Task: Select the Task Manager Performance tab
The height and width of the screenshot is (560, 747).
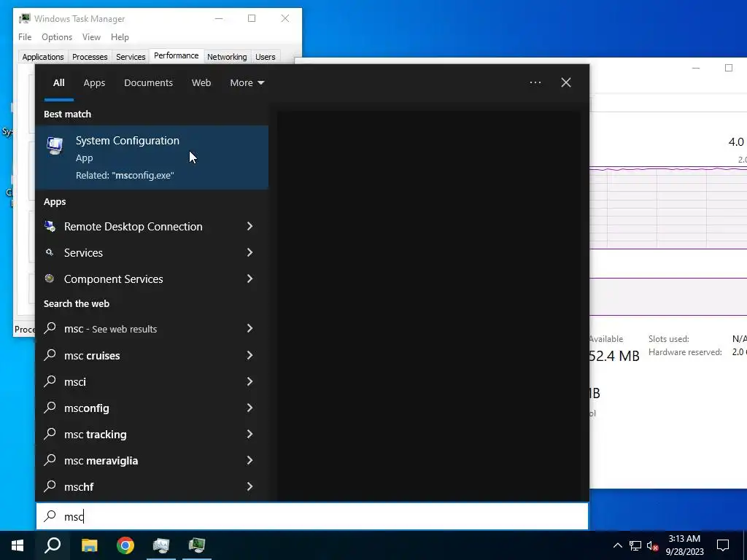Action: (177, 55)
